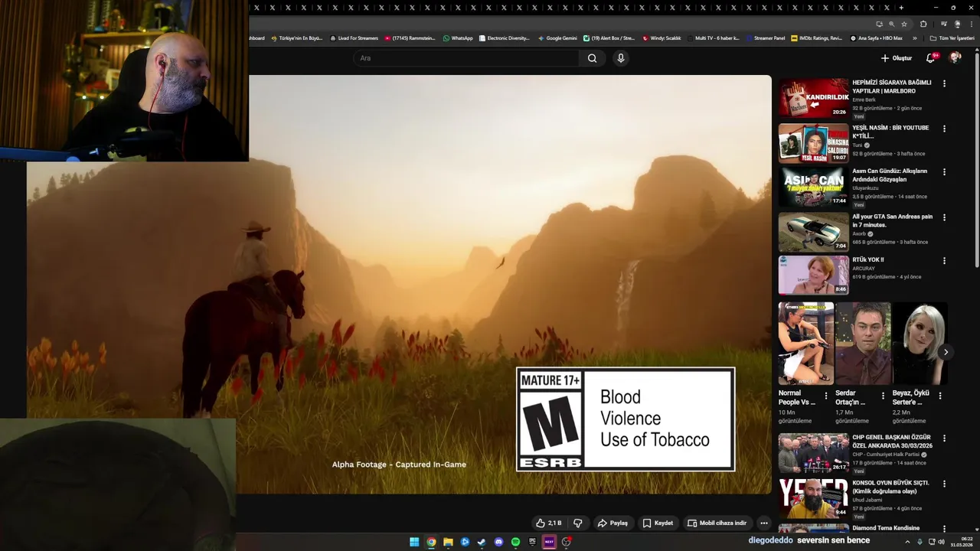Image resolution: width=980 pixels, height=551 pixels.
Task: Open options for Asım Can Gündüz video
Action: 944,172
